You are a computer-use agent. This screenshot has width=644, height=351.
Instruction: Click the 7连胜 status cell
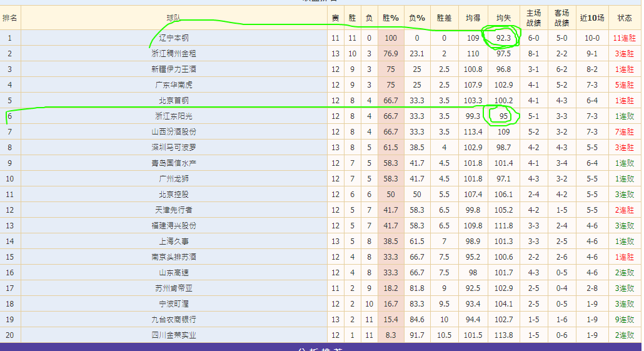coord(625,131)
